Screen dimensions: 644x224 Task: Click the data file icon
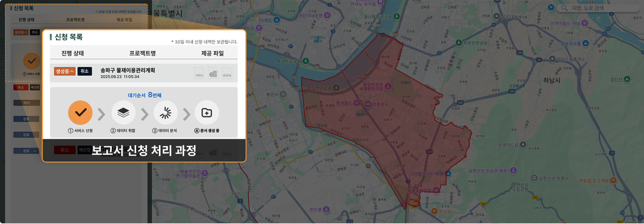(x=227, y=73)
